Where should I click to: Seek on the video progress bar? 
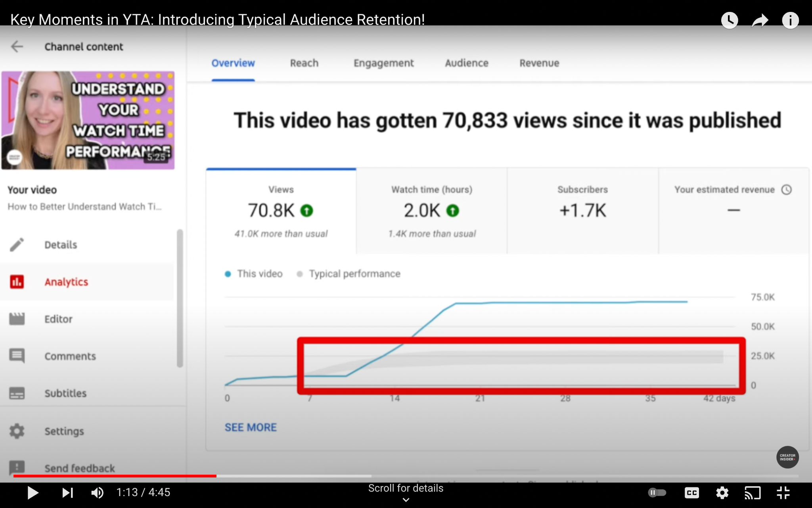406,476
